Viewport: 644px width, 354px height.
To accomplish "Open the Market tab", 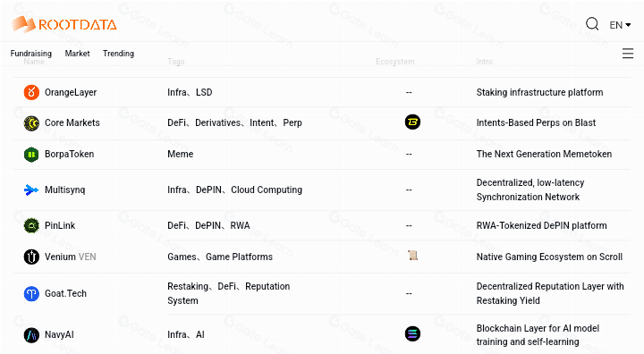I will tap(77, 54).
